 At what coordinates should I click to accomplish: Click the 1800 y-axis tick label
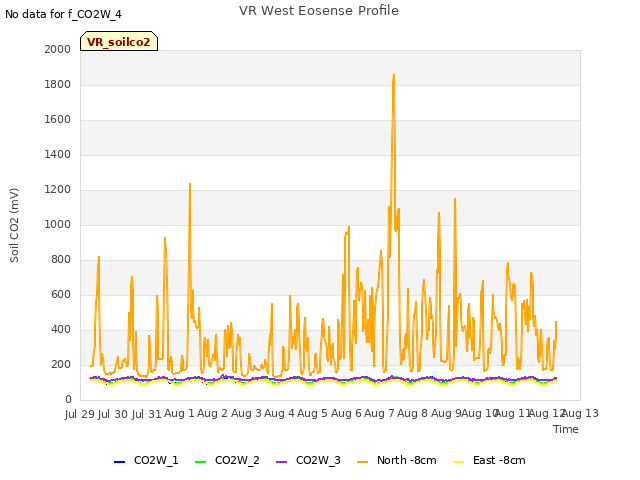58,84
